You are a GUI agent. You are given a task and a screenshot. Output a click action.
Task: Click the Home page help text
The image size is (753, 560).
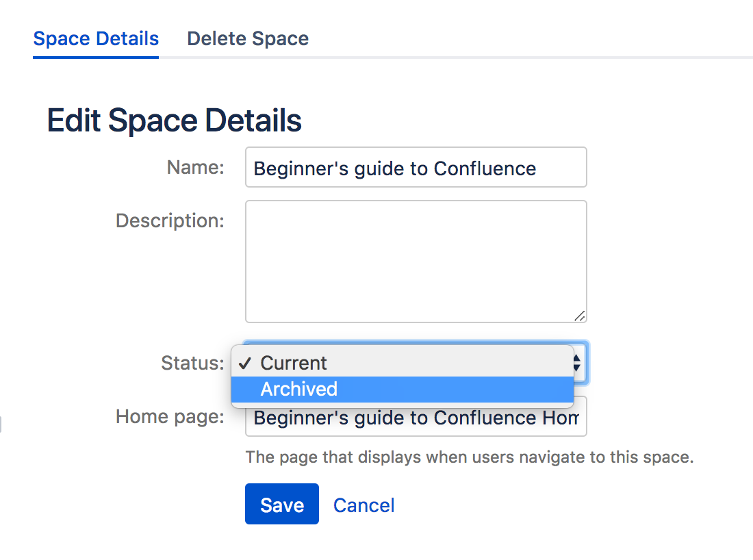470,457
